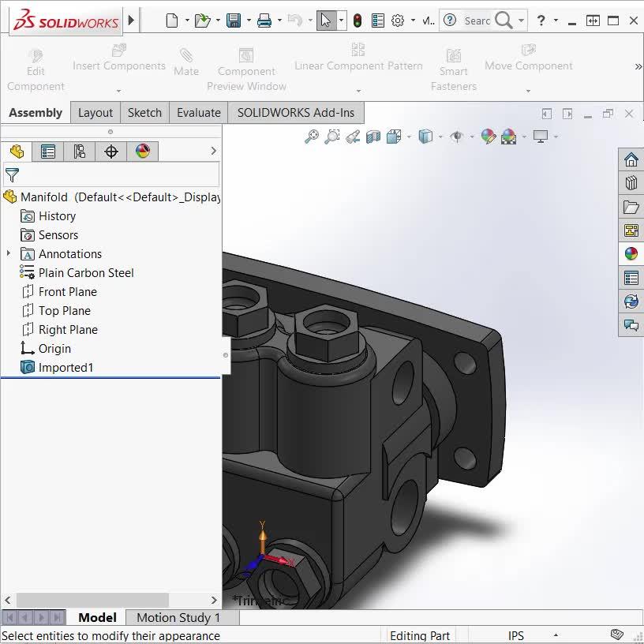Activate the Zoom to Area tool

332,137
